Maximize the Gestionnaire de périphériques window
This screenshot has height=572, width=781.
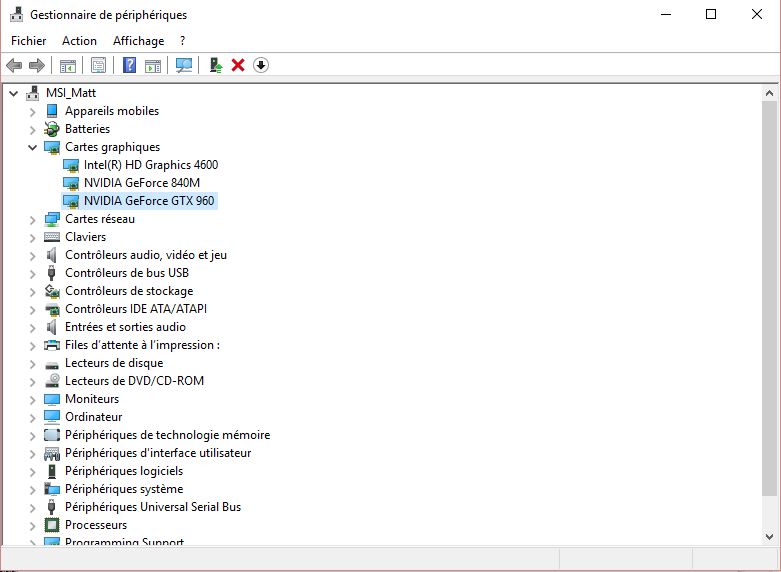click(x=711, y=14)
